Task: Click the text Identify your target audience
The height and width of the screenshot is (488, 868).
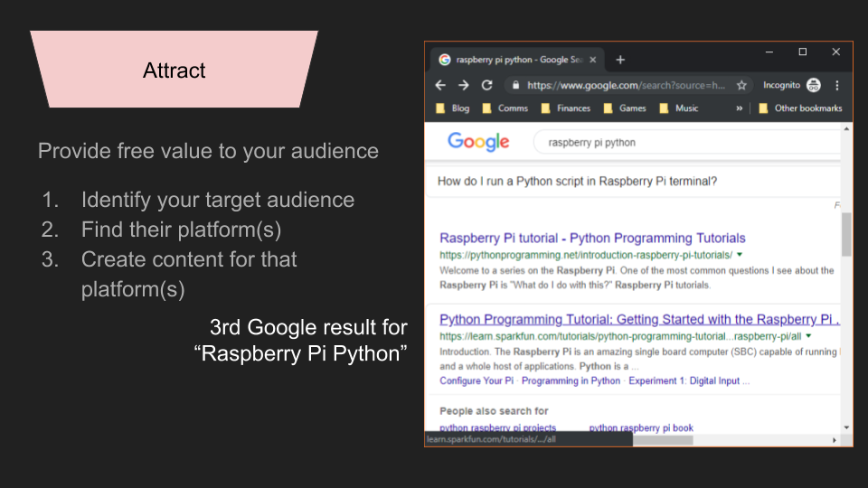Action: coord(218,200)
